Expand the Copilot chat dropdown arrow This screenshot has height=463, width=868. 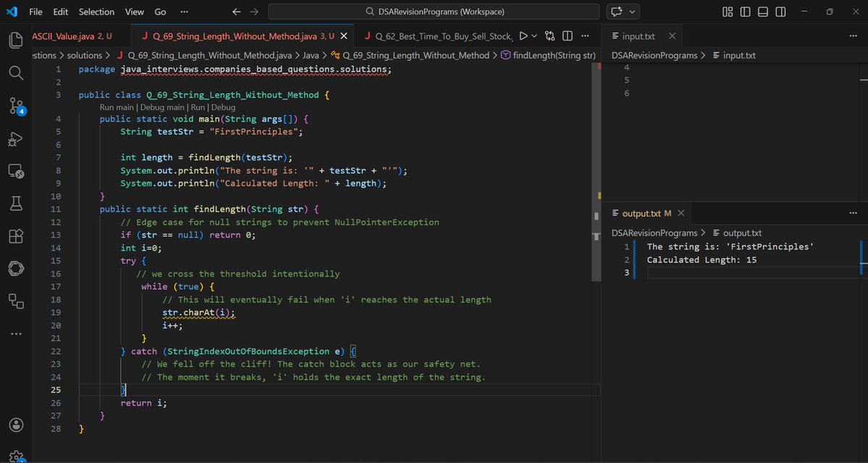click(x=632, y=12)
